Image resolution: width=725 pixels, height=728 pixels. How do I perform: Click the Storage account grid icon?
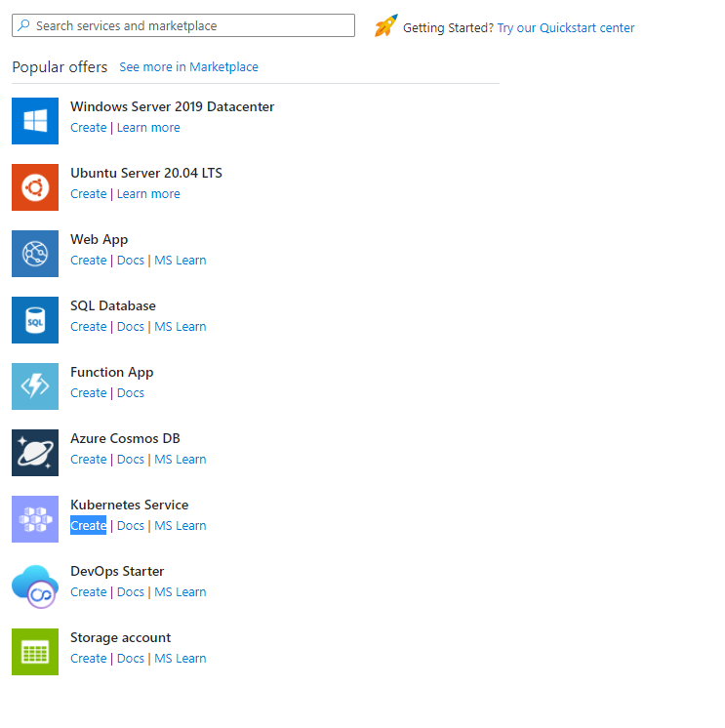coord(35,652)
